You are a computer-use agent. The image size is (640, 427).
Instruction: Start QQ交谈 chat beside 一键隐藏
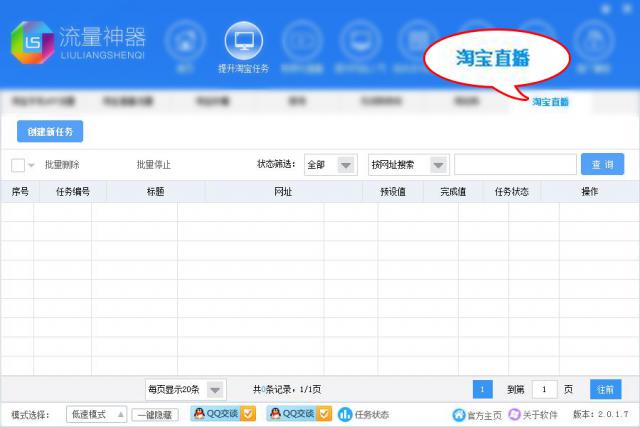tap(223, 414)
